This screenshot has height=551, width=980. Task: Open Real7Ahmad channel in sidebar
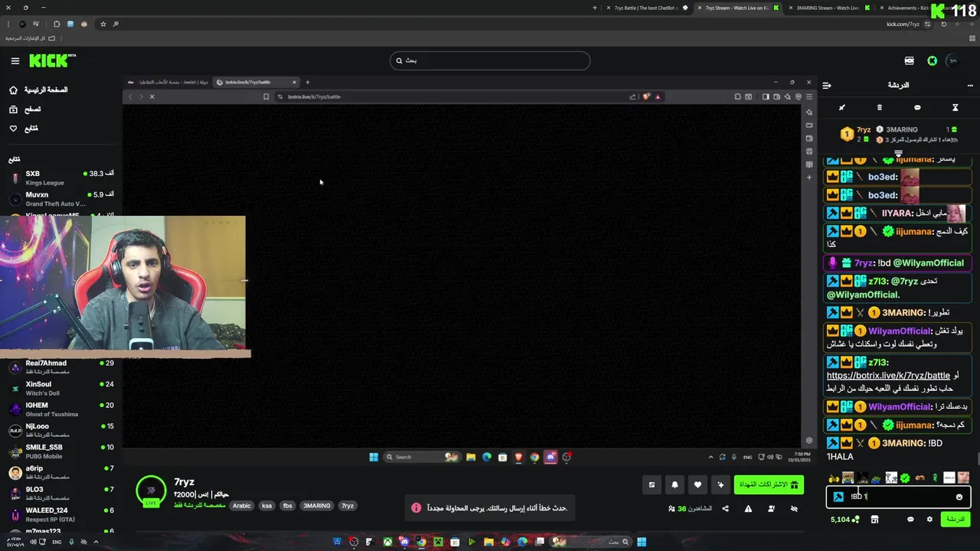pos(61,367)
